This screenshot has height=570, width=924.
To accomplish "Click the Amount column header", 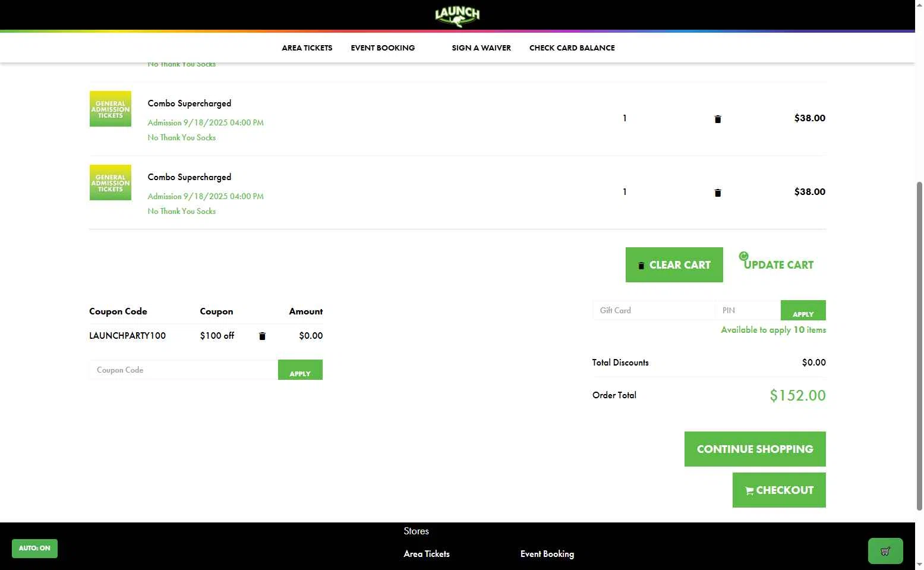I will pos(306,311).
